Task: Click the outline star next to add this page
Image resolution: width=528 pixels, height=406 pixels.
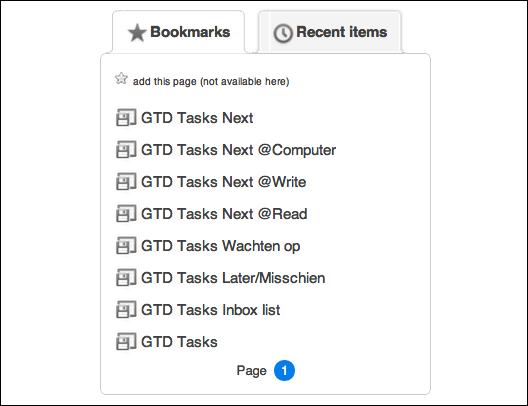Action: coord(121,79)
